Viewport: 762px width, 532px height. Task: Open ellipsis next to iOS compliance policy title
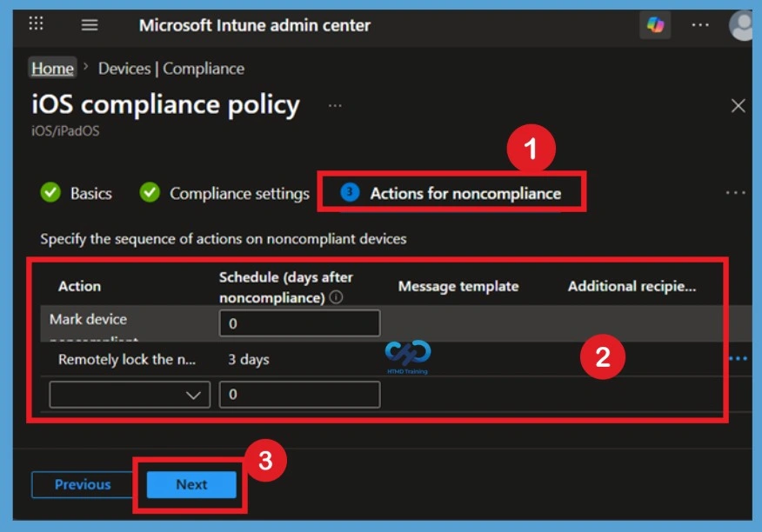coord(335,105)
